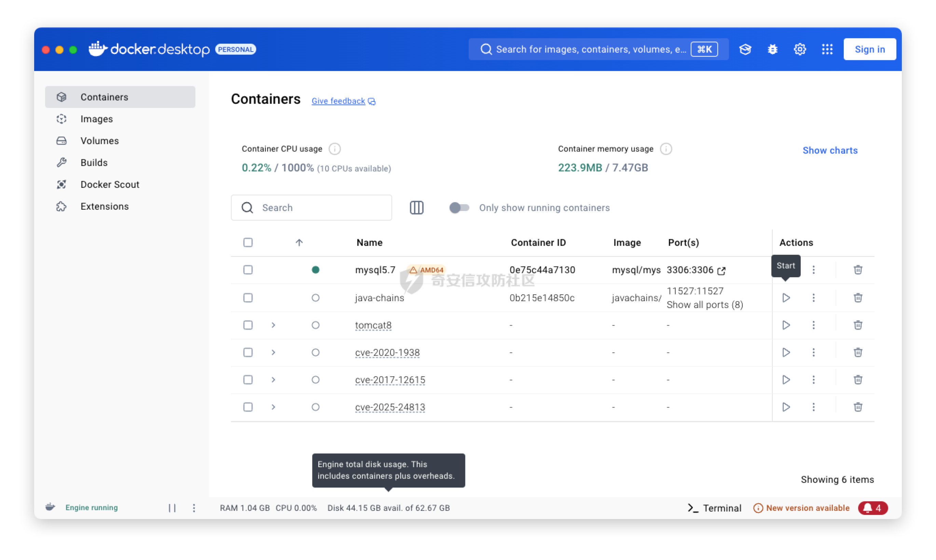Delete the java-chains container via trash icon
Screen dimensions: 936x560
pyautogui.click(x=857, y=298)
